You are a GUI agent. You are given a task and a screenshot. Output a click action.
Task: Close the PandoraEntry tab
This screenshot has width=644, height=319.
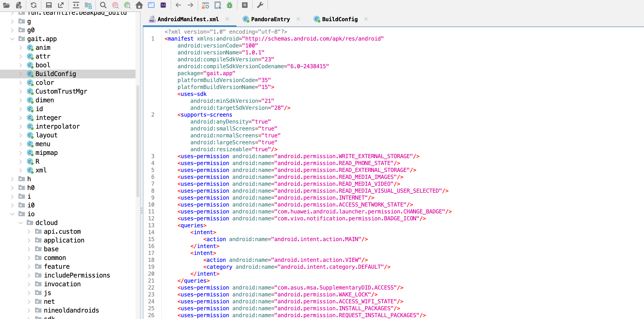(x=298, y=19)
